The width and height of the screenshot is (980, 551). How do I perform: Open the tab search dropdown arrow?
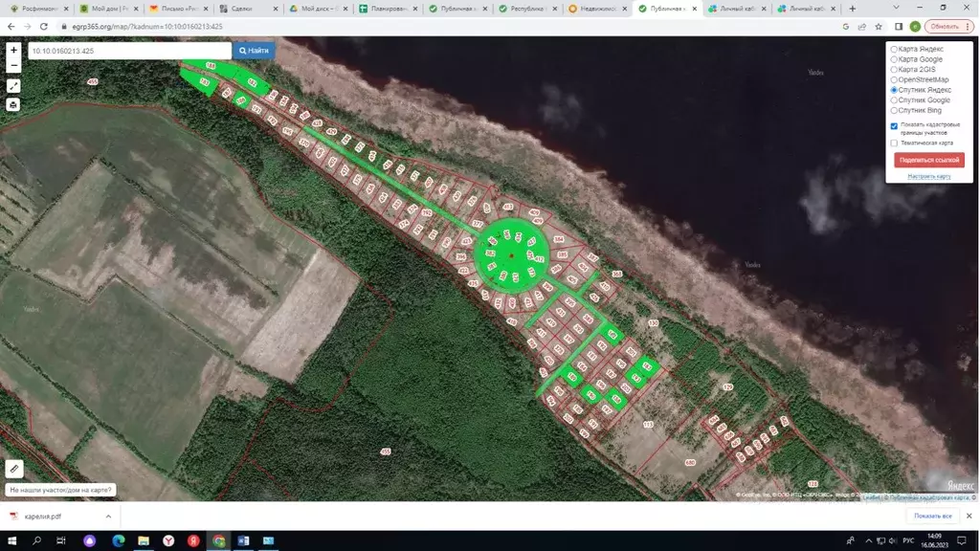coord(896,8)
